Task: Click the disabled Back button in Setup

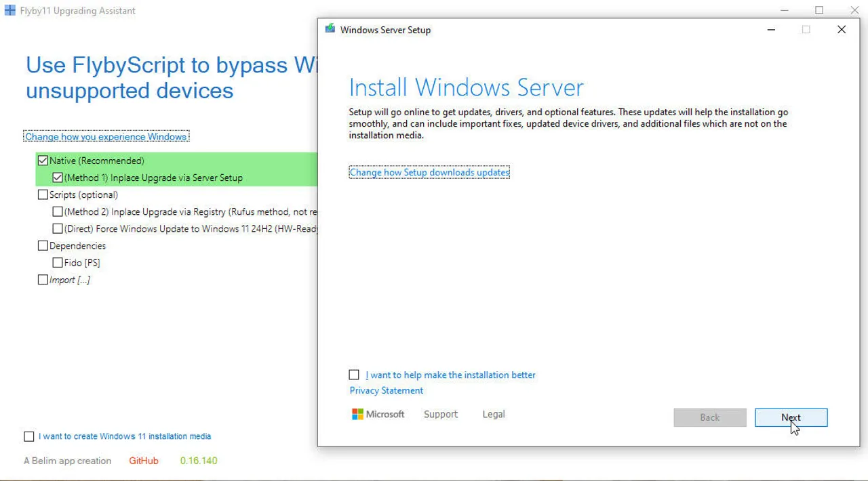Action: (x=710, y=417)
